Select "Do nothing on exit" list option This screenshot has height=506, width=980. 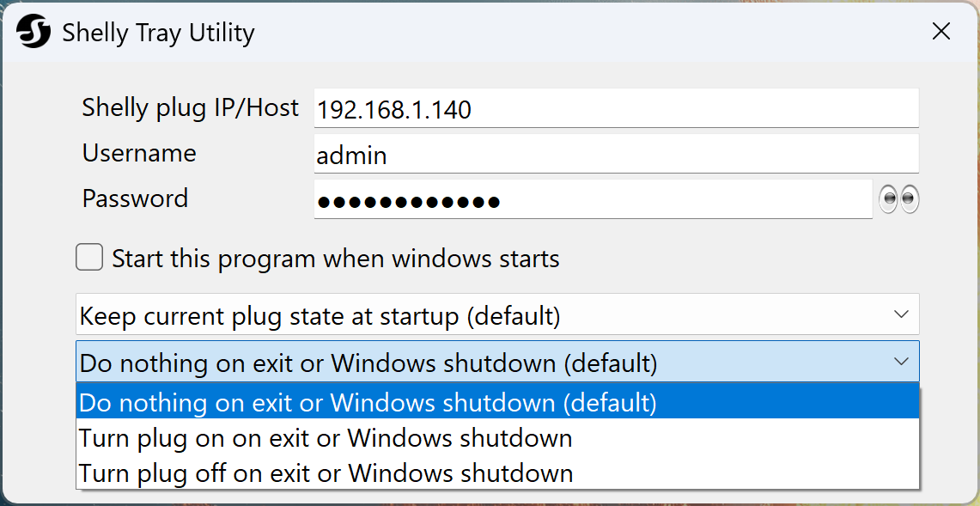[368, 402]
